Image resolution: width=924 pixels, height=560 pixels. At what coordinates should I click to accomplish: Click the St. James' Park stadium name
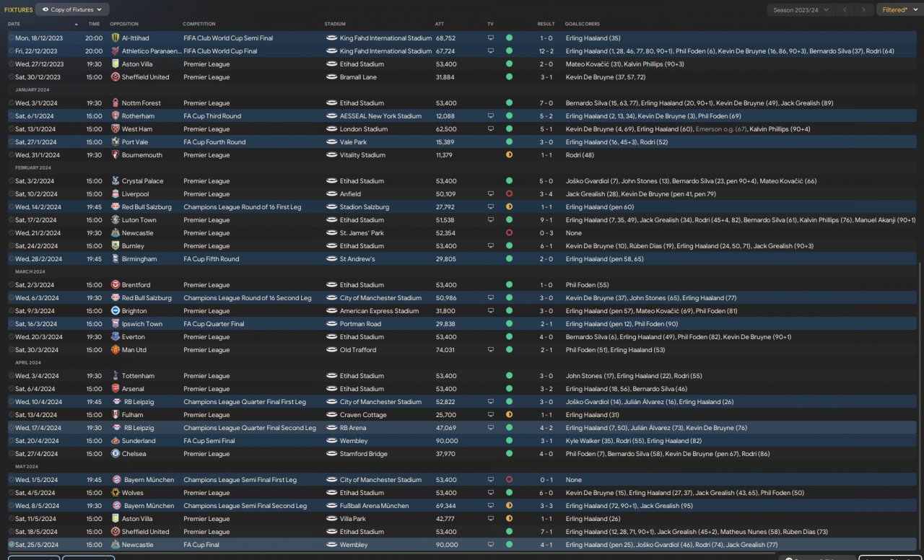(x=363, y=232)
